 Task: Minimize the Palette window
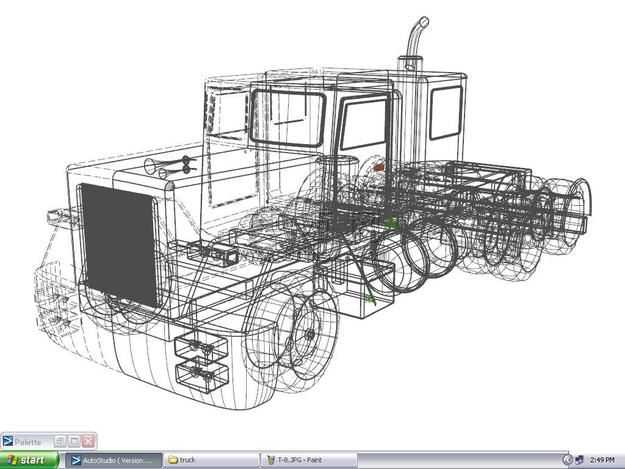(x=60, y=442)
